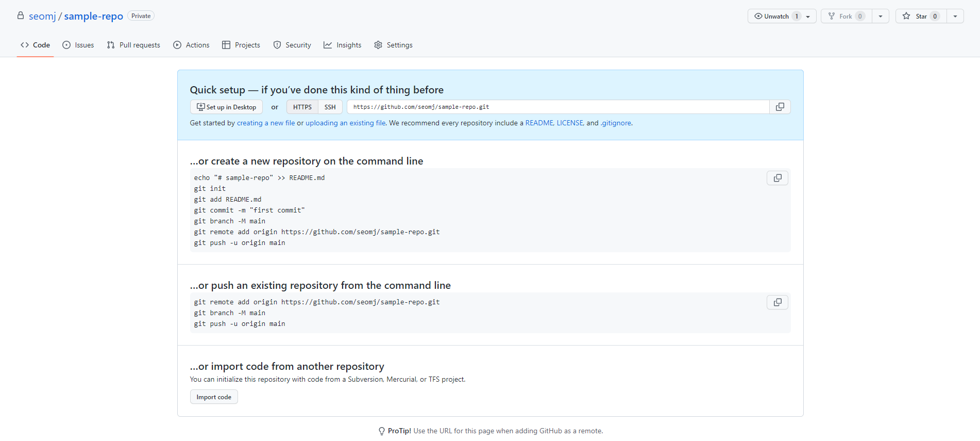980x441 pixels.
Task: Unwatch the sample-repo repository
Action: point(782,16)
